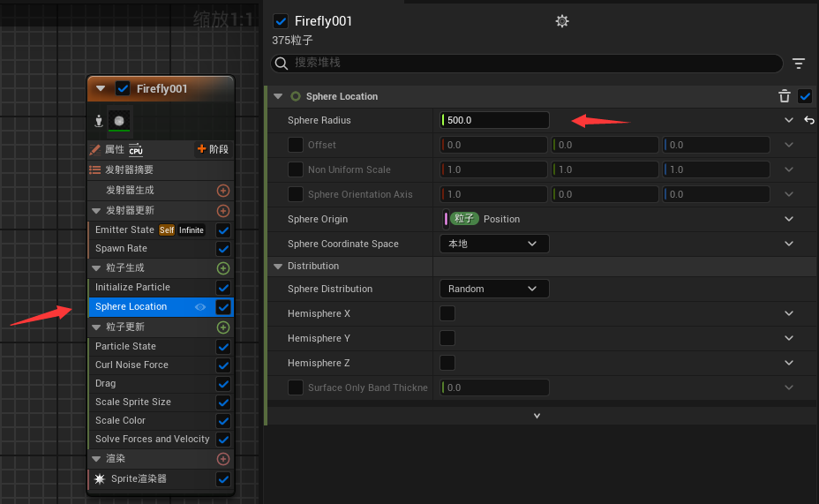Expand advanced options chevron below Surface Only
Screen dimensions: 819x504
[537, 416]
